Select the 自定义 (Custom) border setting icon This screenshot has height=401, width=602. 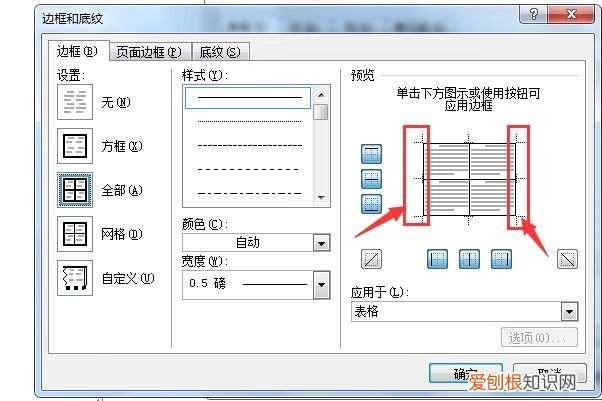pyautogui.click(x=75, y=278)
